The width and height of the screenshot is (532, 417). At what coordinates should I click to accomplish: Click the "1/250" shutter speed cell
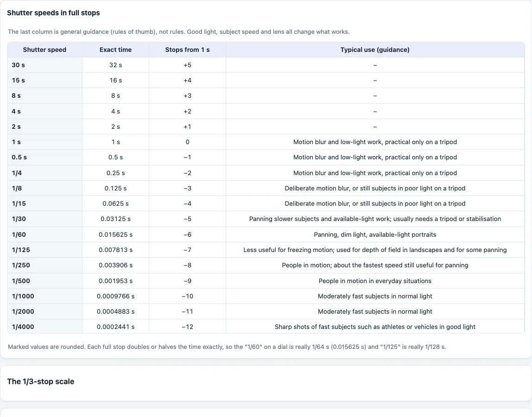44,265
